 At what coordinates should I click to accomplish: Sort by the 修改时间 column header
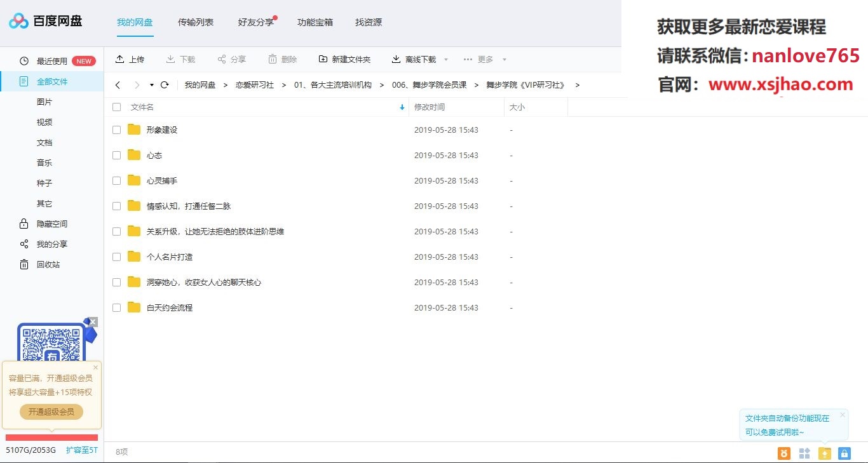(x=430, y=107)
